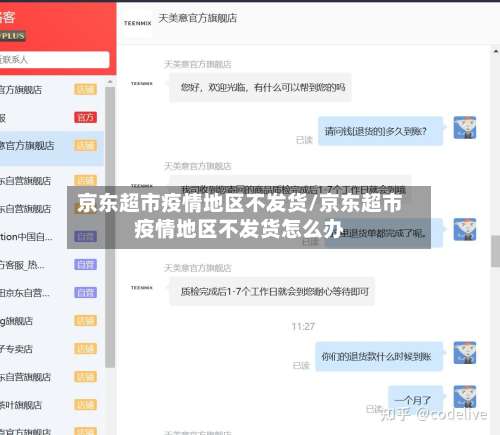This screenshot has width=500, height=435.
Task: Click the chat window scrollbar thumb
Action: point(496,251)
